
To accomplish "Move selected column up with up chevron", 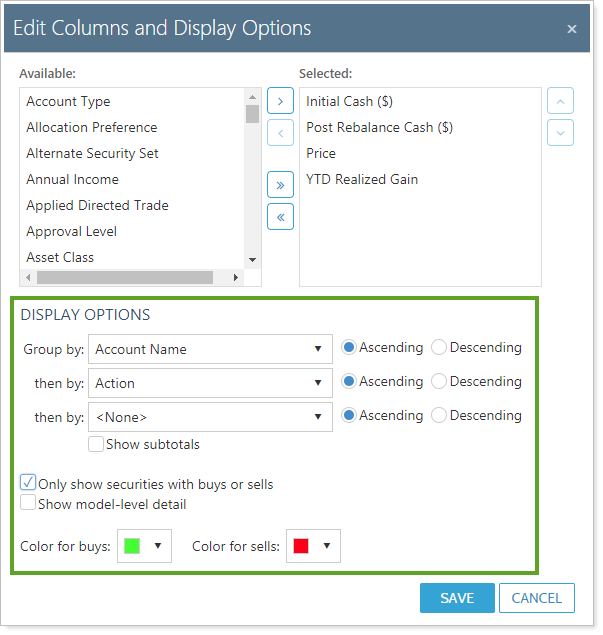I will (561, 101).
